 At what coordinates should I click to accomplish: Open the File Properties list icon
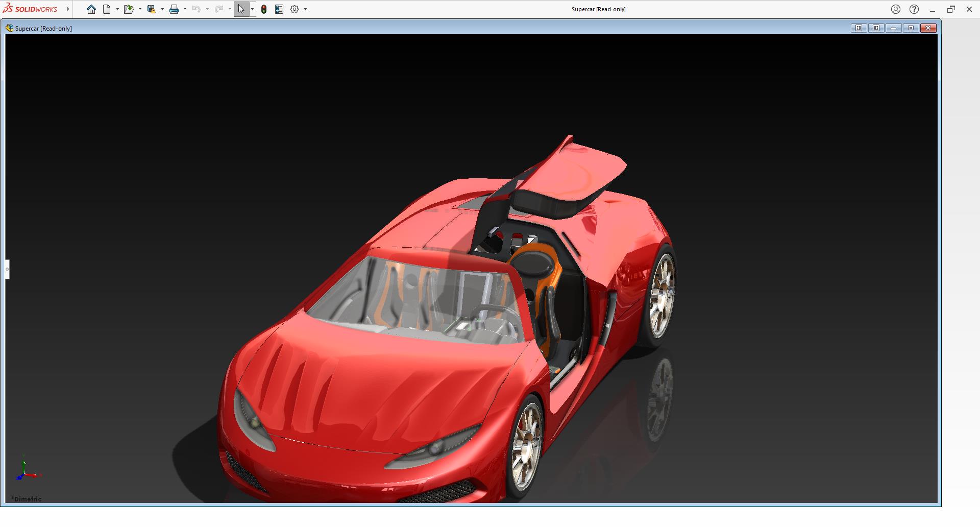point(279,9)
